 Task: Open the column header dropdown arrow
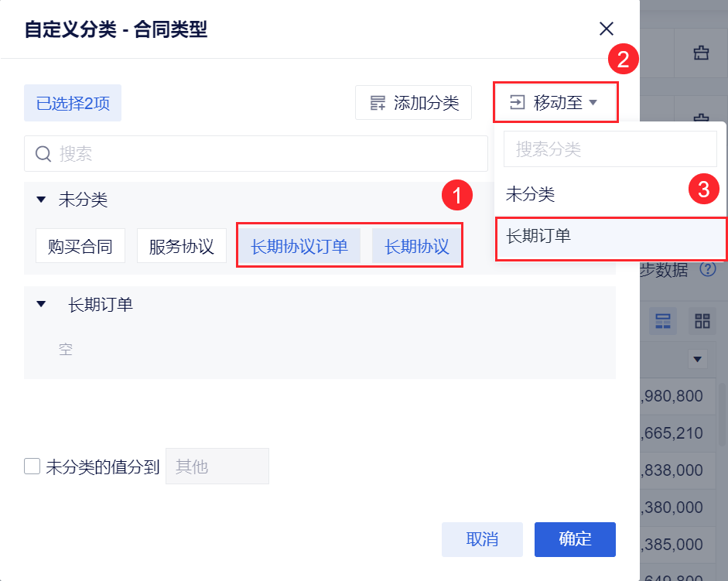tap(699, 359)
